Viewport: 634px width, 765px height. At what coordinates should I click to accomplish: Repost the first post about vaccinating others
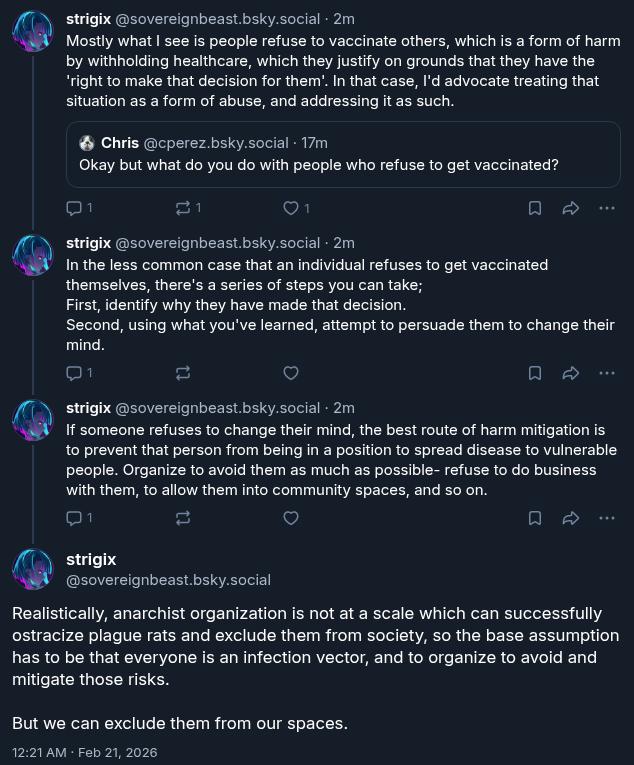click(183, 208)
